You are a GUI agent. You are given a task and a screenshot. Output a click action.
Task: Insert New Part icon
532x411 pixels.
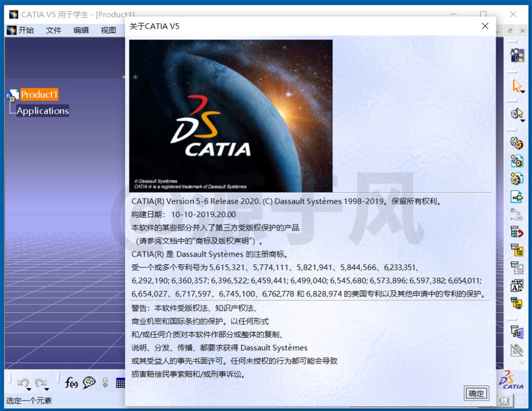click(517, 179)
